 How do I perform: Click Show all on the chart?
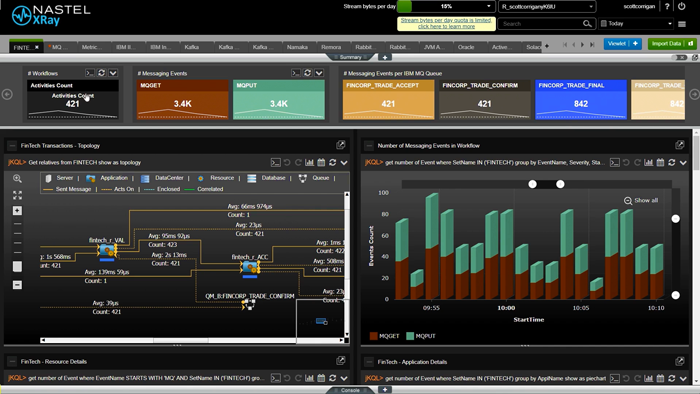tap(641, 200)
